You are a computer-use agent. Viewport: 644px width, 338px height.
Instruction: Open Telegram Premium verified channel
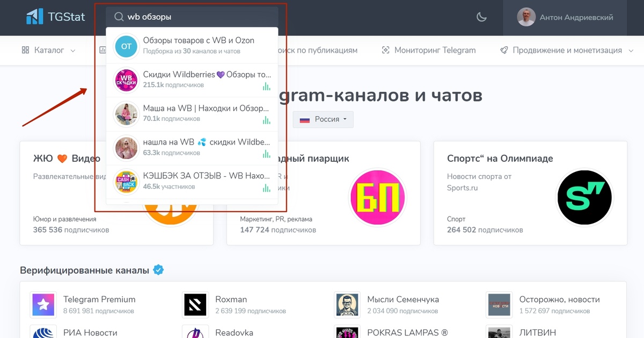tap(99, 299)
